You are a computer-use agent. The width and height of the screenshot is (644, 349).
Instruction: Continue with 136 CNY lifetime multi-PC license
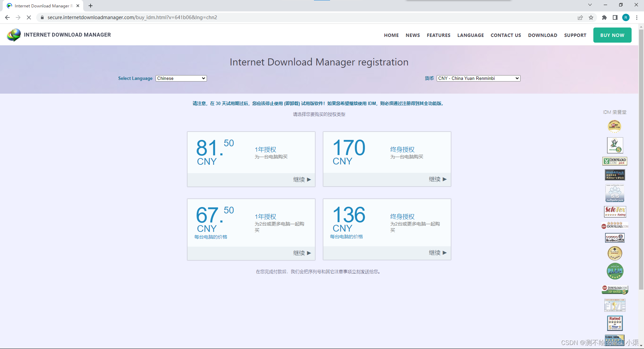tap(438, 253)
